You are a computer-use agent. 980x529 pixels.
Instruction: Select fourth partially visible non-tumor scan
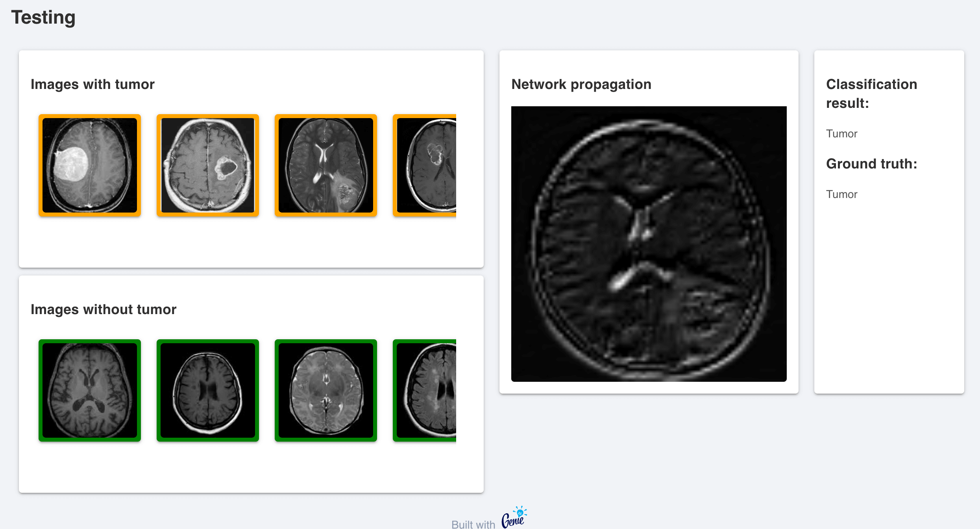pyautogui.click(x=425, y=390)
